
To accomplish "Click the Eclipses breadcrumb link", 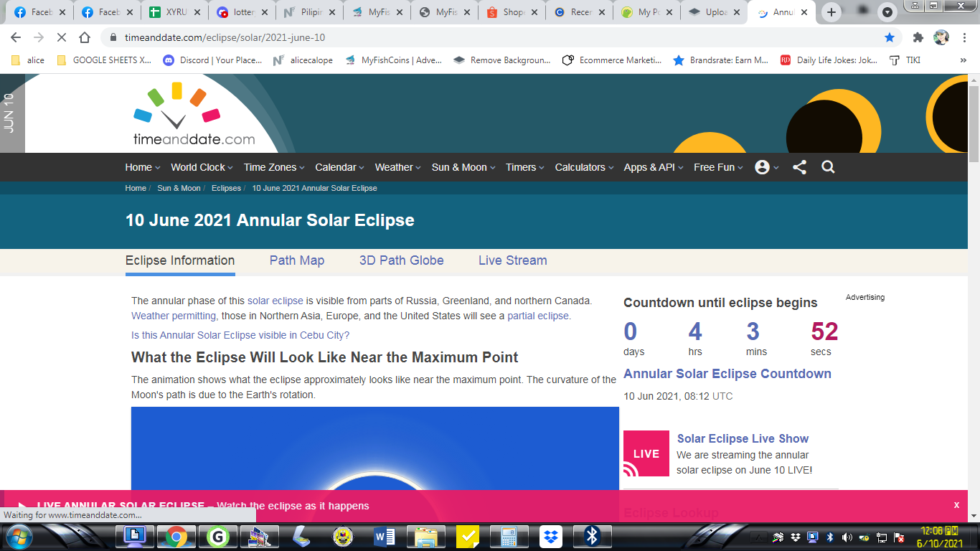I will pyautogui.click(x=226, y=188).
